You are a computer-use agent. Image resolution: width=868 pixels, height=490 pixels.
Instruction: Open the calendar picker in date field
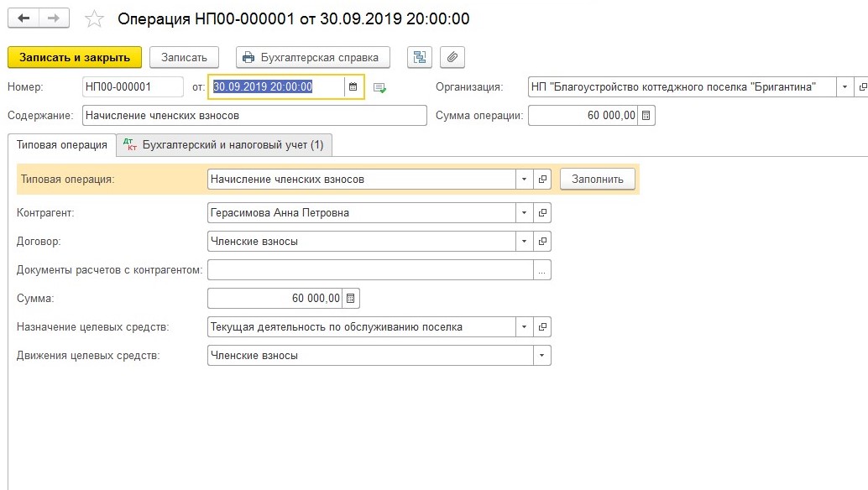pos(353,87)
